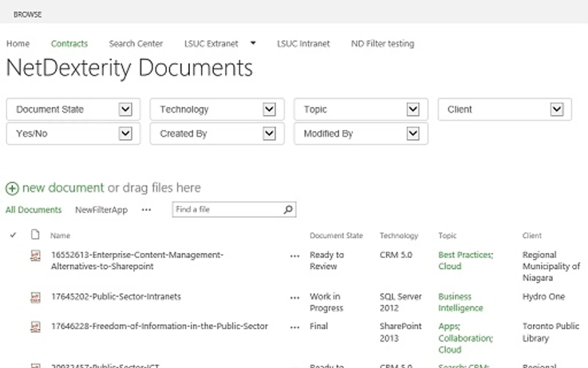Viewport: 588px width, 368px height.
Task: Click the LSUC Extranet navigation link
Action: pyautogui.click(x=211, y=43)
